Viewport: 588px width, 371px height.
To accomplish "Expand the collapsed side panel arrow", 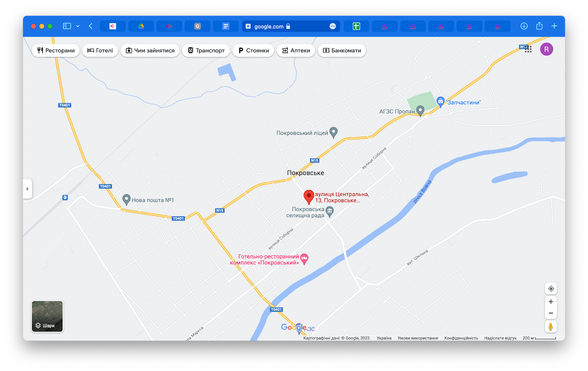I will click(x=28, y=189).
